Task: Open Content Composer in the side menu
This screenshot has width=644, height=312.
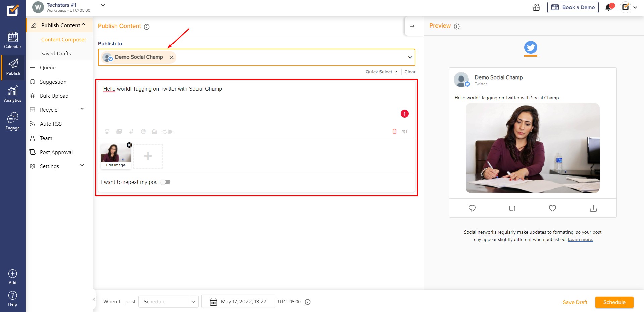Action: 63,40
